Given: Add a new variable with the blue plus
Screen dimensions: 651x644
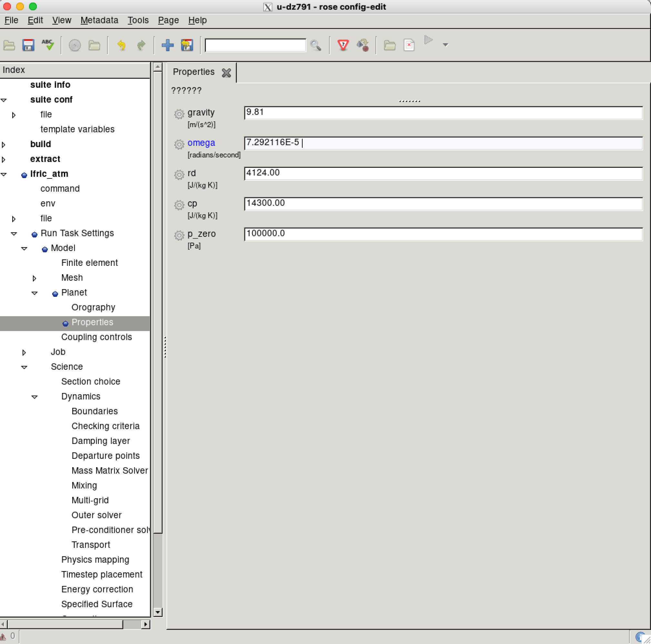Looking at the screenshot, I should pos(167,45).
